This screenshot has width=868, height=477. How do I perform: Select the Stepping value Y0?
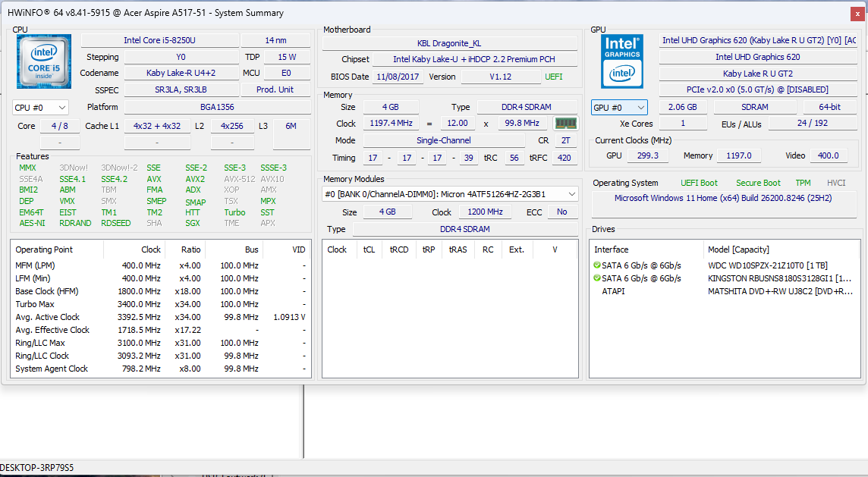coord(181,57)
